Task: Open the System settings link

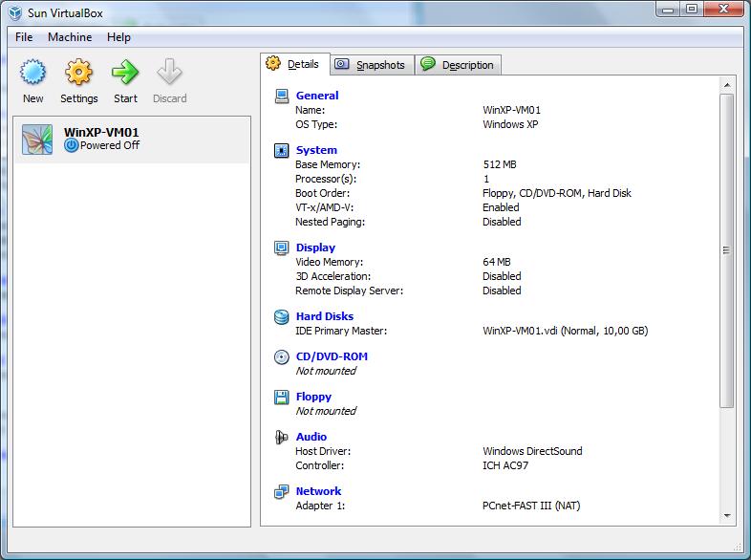Action: pos(316,150)
